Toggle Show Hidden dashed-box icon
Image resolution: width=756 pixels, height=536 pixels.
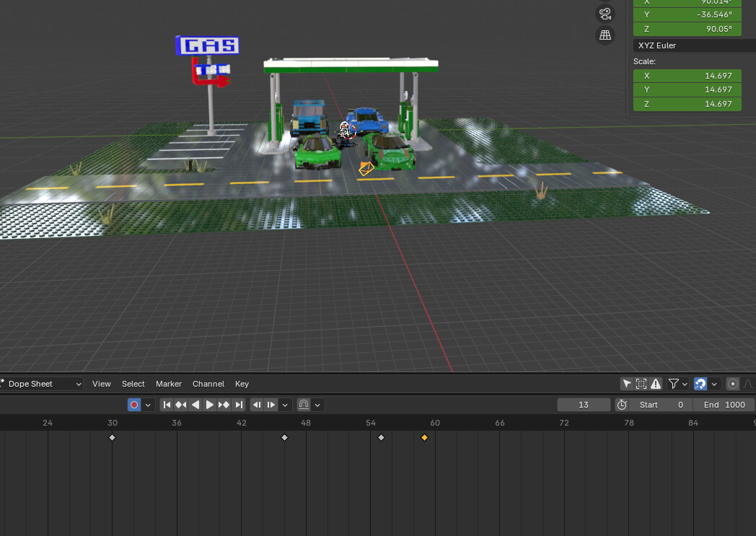tap(641, 384)
